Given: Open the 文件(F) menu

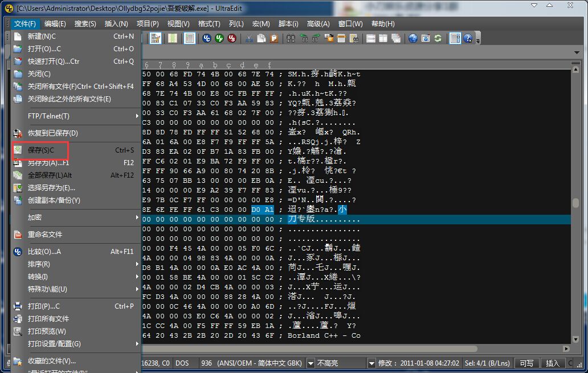Looking at the screenshot, I should [24, 23].
